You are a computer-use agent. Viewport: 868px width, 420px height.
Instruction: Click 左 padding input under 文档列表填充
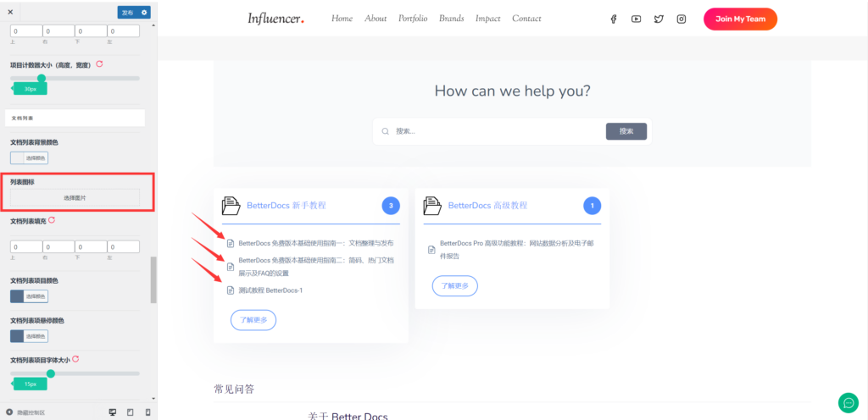pyautogui.click(x=124, y=246)
